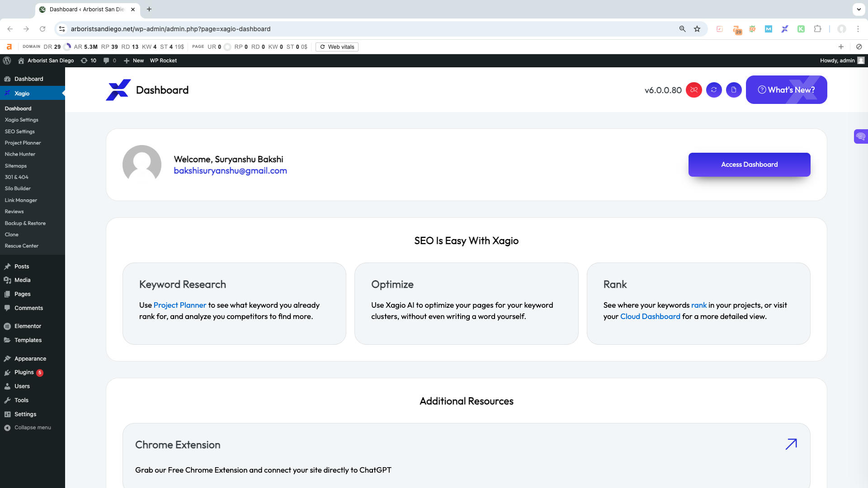Click the comments bubble in admin bar

click(110, 61)
